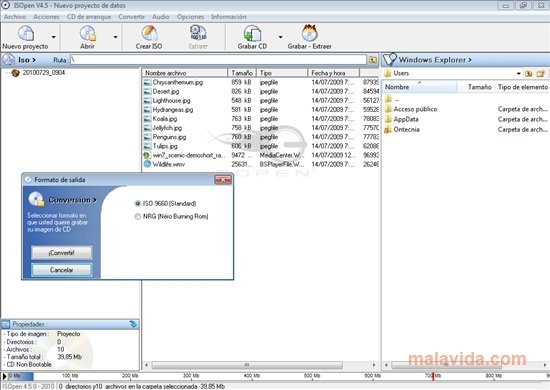Click the Crear ISO toolbar icon
The width and height of the screenshot is (550, 390).
pos(149,33)
